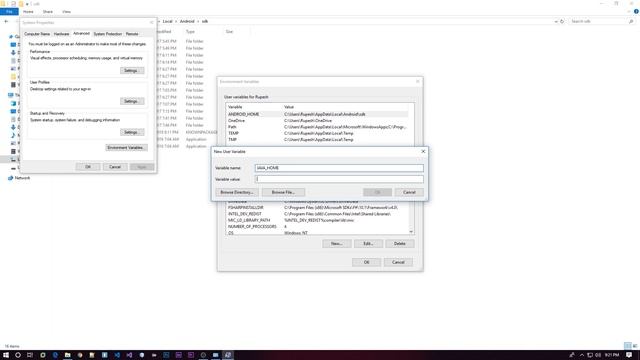This screenshot has width=640, height=360.
Task: Open the address bar history dropdown
Action: pyautogui.click(x=556, y=21)
